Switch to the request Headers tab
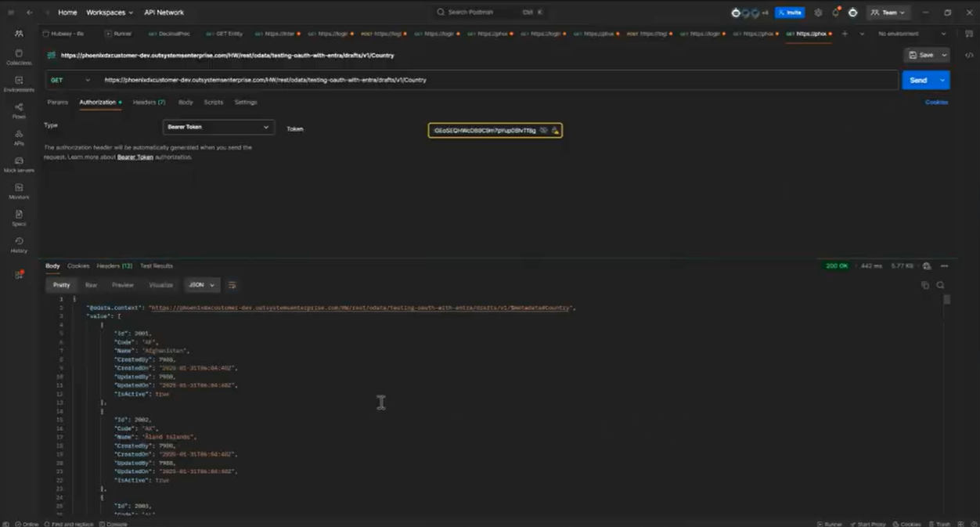 coord(148,103)
